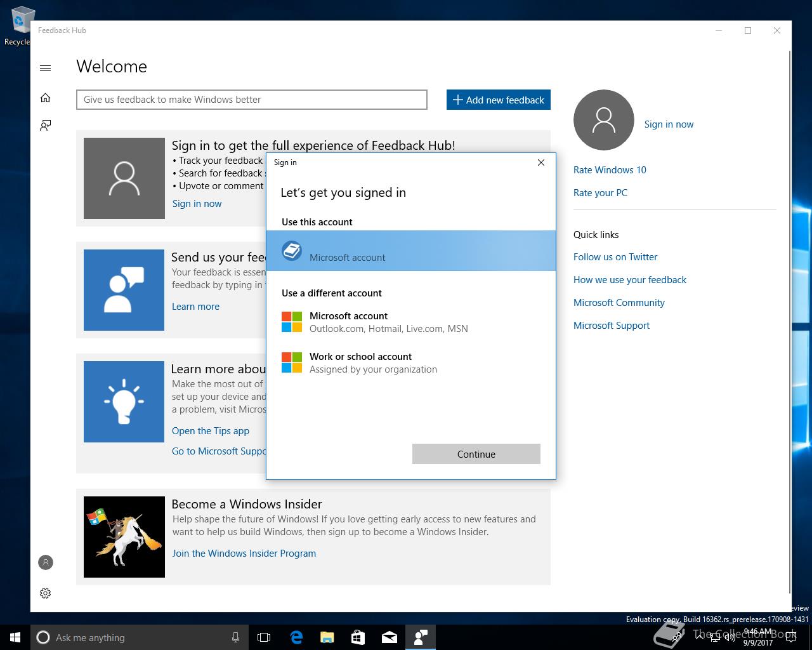
Task: Click the Microsoft logo beside Work or school
Action: click(x=292, y=362)
